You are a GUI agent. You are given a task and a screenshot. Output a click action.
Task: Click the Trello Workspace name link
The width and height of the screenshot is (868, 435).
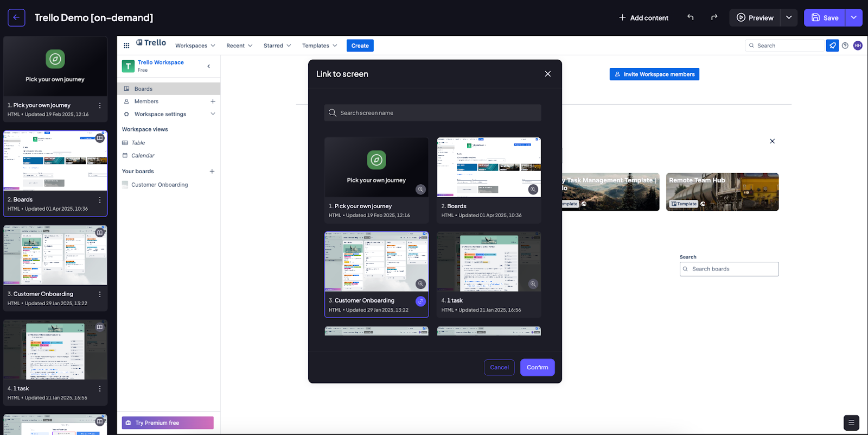(161, 62)
